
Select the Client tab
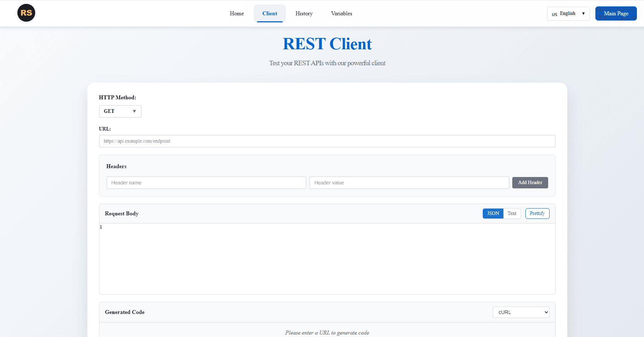pos(270,13)
